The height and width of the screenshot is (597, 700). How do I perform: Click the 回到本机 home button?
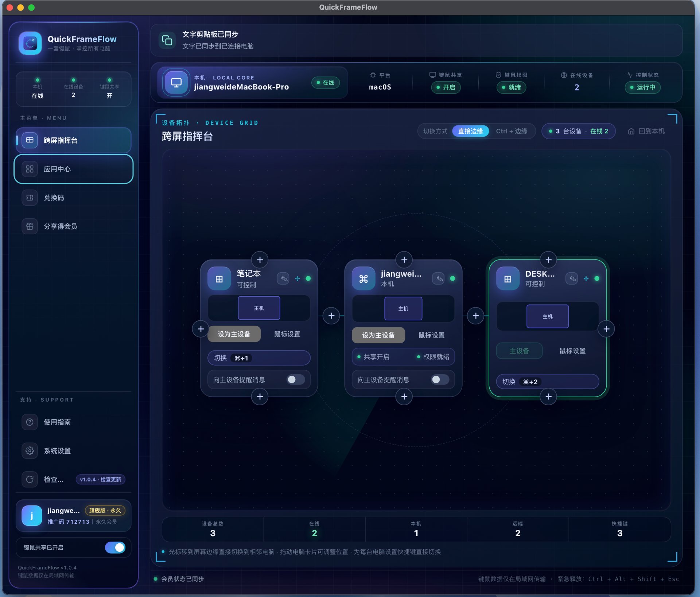[646, 131]
